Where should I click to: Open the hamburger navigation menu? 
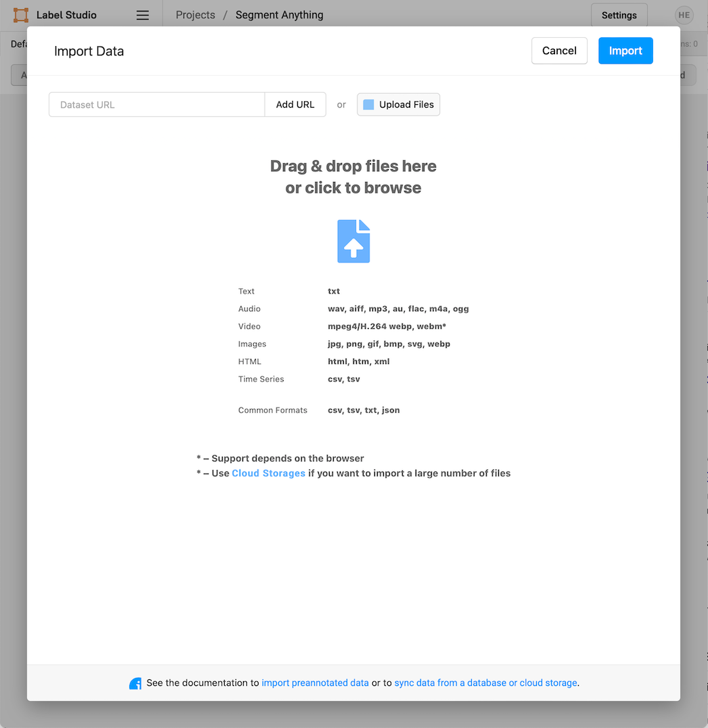tap(142, 15)
